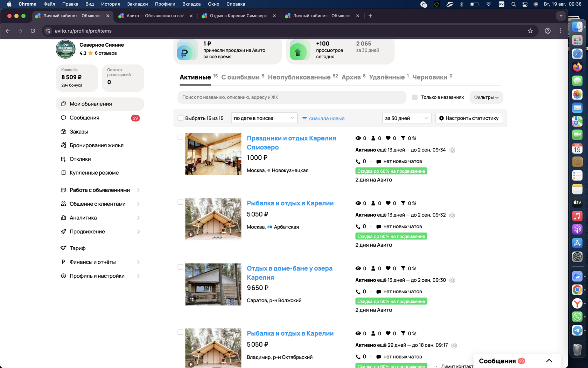
Task: Open WhatsApp from the Dock
Action: click(577, 317)
